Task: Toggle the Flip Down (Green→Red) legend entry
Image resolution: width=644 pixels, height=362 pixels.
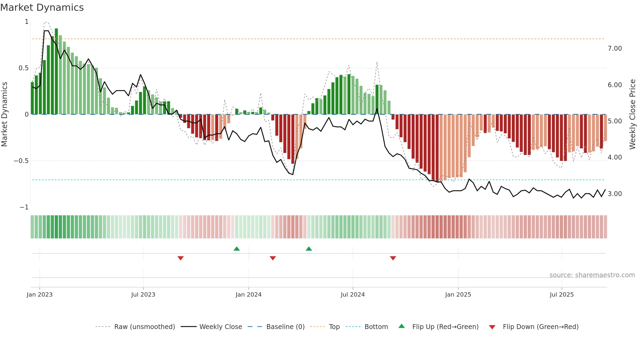Action: pyautogui.click(x=533, y=327)
